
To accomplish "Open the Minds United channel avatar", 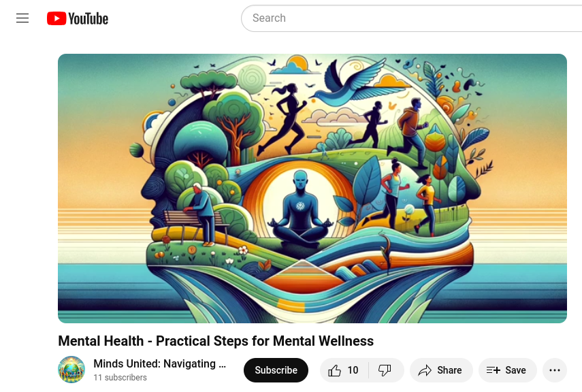I will click(x=71, y=370).
